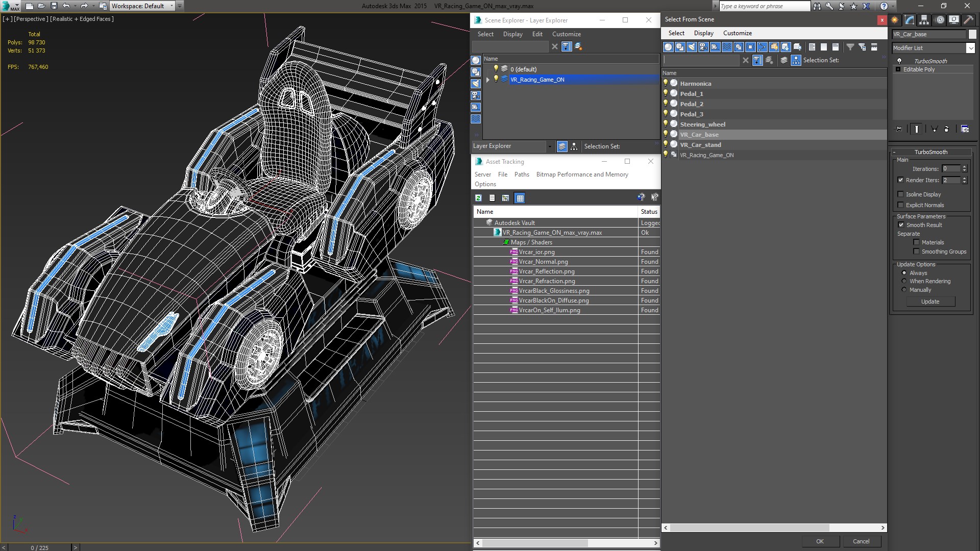The height and width of the screenshot is (551, 980).
Task: Open the Options menu in Asset Tracking
Action: tap(485, 184)
